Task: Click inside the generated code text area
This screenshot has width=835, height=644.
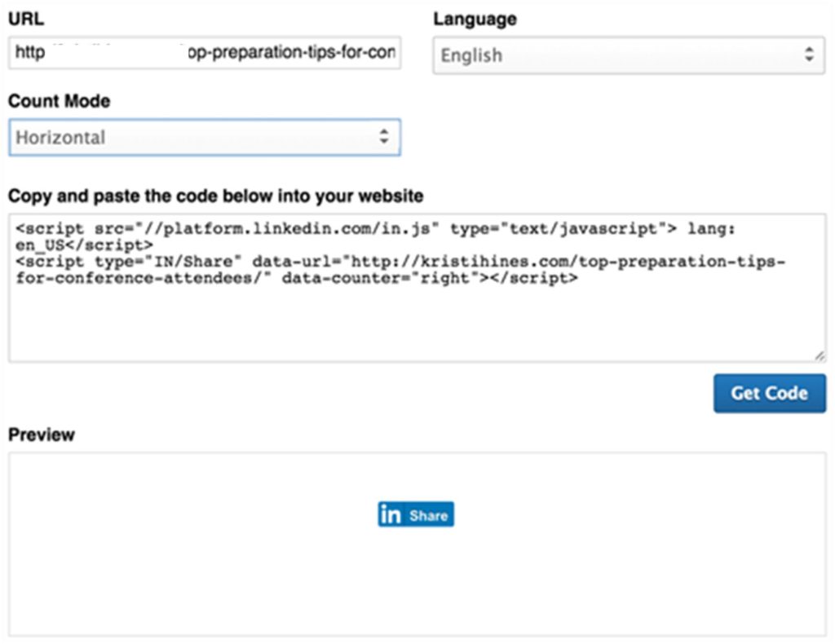Action: [x=417, y=288]
